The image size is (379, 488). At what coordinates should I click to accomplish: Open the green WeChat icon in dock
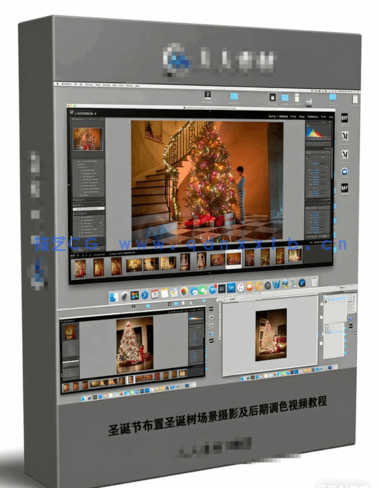tap(202, 290)
